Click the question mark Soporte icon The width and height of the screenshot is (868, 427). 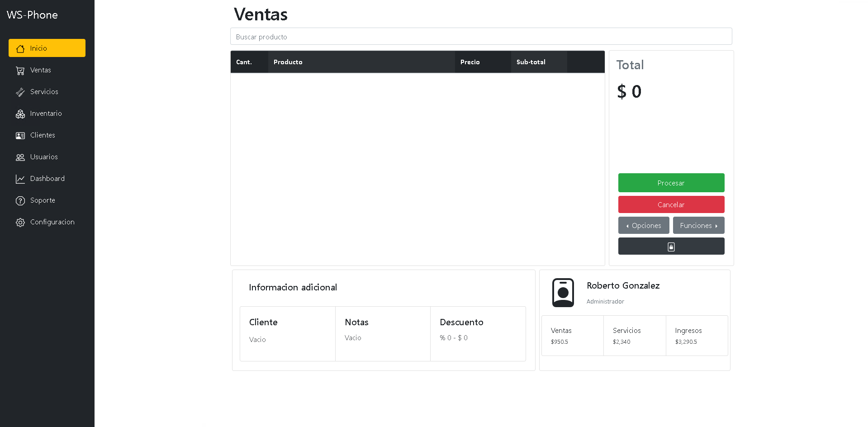(20, 201)
